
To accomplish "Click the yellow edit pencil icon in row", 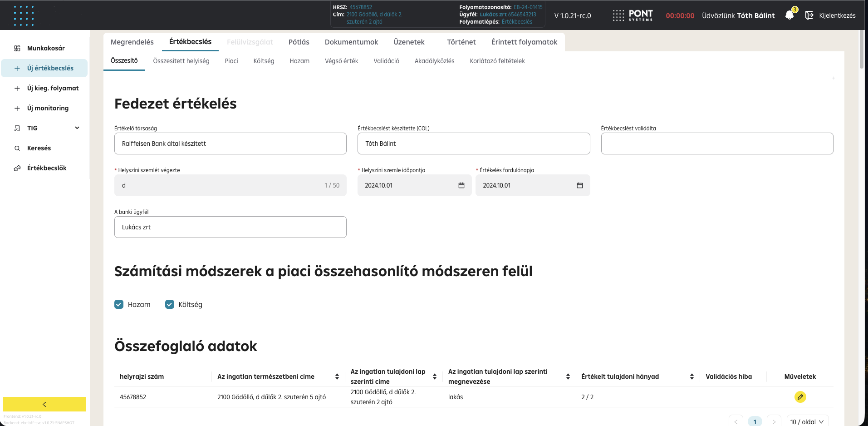I will click(800, 397).
